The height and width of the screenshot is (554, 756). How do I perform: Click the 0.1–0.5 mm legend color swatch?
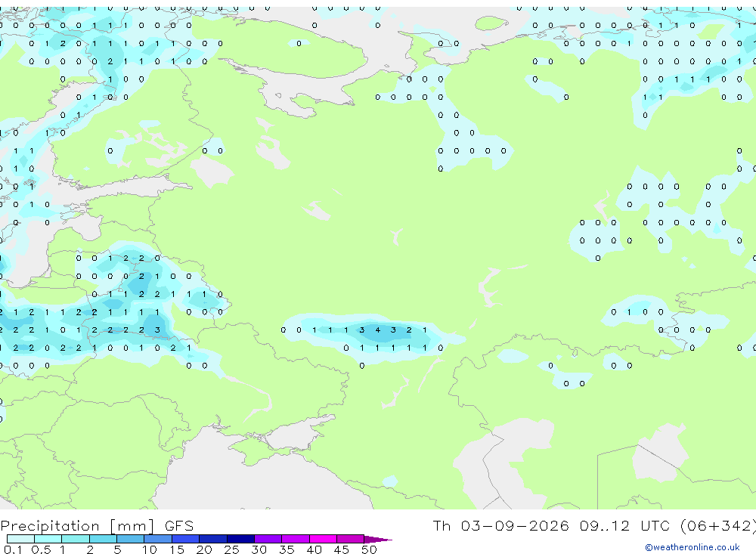pyautogui.click(x=20, y=539)
